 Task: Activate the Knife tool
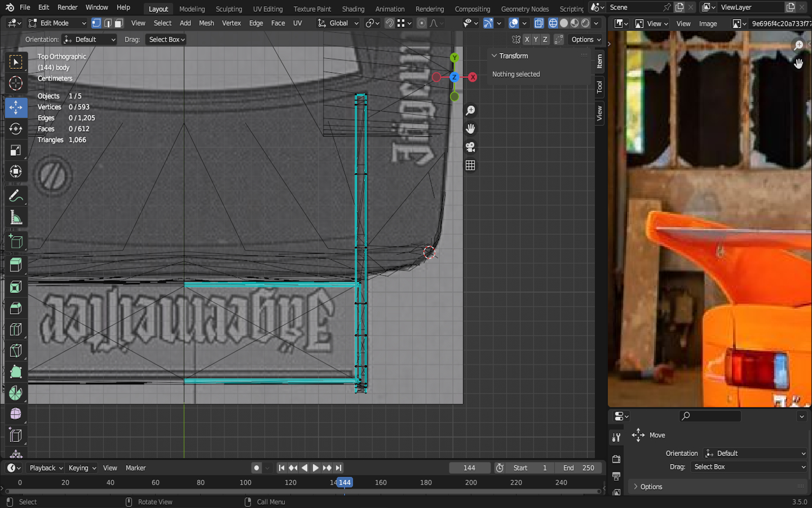click(x=16, y=351)
